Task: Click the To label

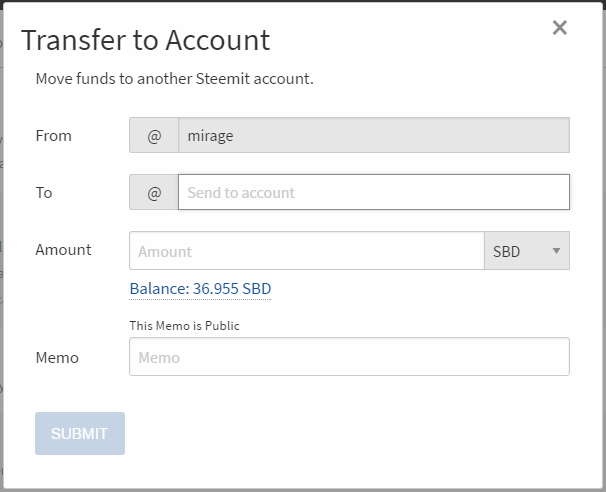Action: (x=44, y=192)
